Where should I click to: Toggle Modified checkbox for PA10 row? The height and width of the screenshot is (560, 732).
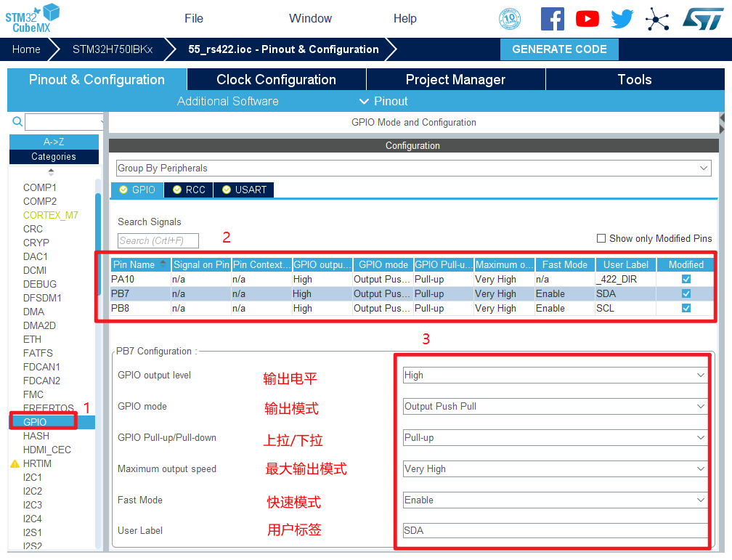pos(686,279)
